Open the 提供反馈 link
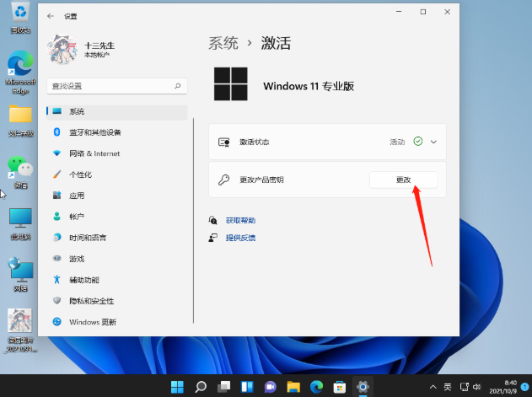The height and width of the screenshot is (397, 532). [x=239, y=238]
